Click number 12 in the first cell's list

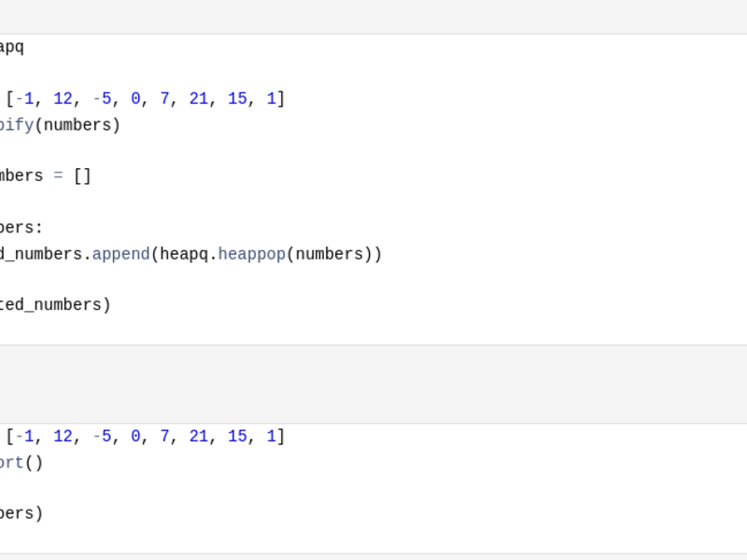click(63, 99)
